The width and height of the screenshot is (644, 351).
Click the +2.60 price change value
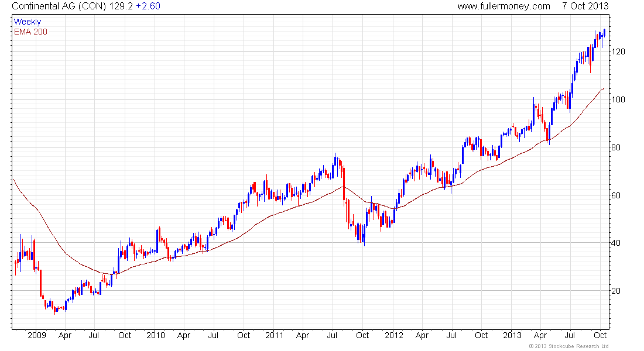(x=148, y=6)
